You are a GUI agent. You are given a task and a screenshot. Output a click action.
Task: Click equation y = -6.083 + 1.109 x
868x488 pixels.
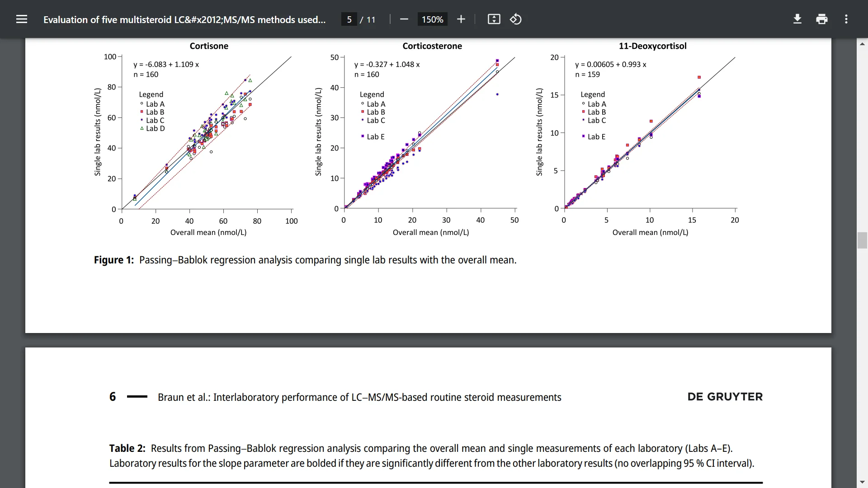tap(166, 64)
